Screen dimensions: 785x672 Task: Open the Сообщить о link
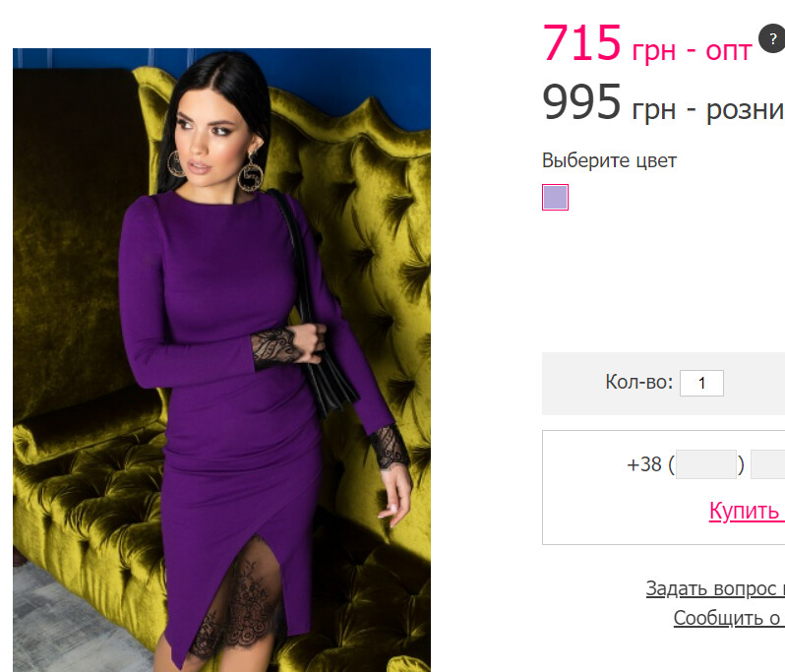[729, 618]
